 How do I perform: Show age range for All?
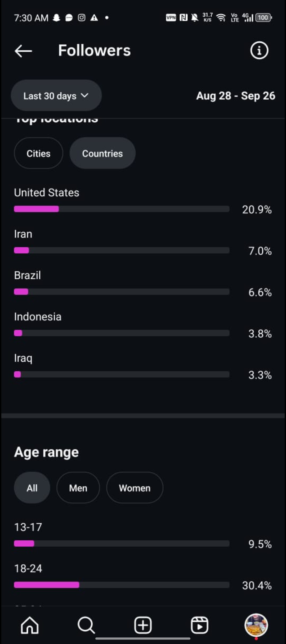coord(32,488)
